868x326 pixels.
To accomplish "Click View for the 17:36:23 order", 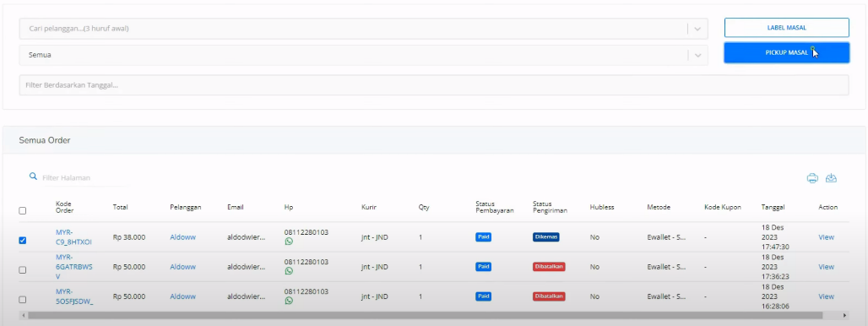I will point(826,267).
